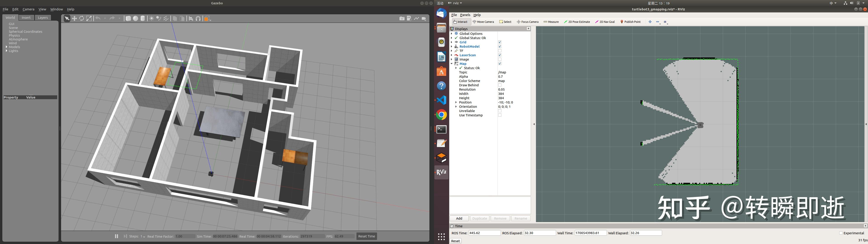The width and height of the screenshot is (868, 244).
Task: Enable the TF display checkbox
Action: pos(500,51)
